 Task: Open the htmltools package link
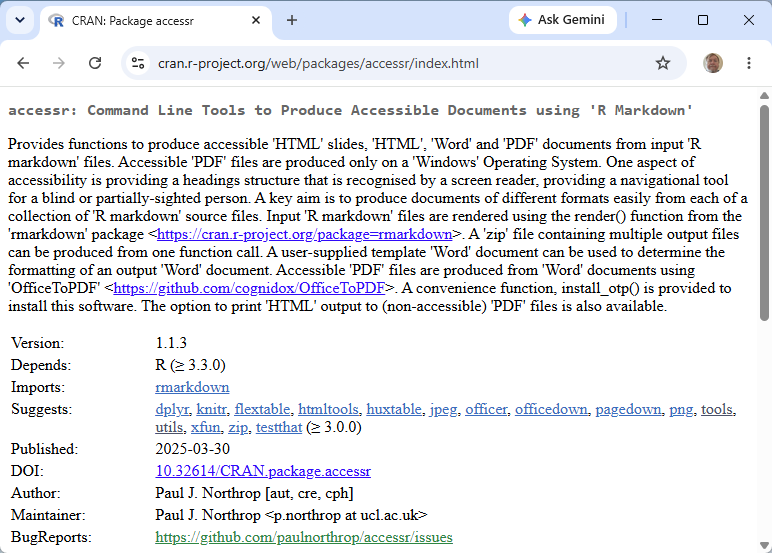(x=328, y=409)
